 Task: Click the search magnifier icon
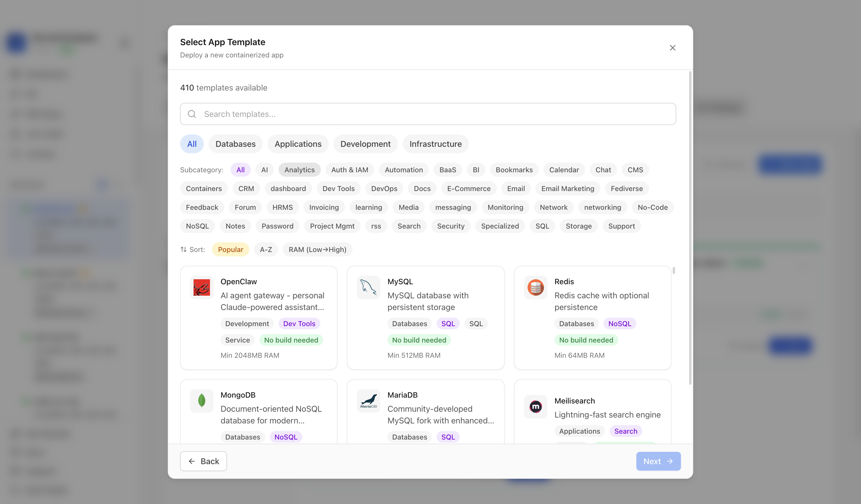pos(192,114)
